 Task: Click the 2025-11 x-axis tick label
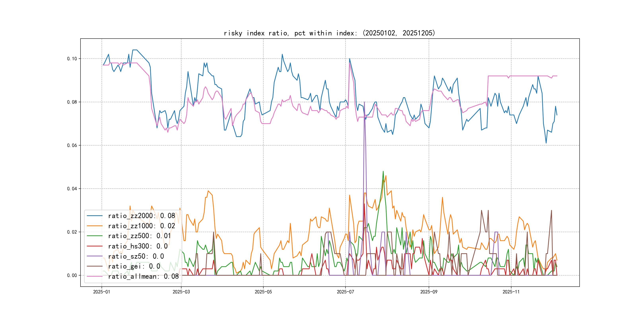(511, 292)
